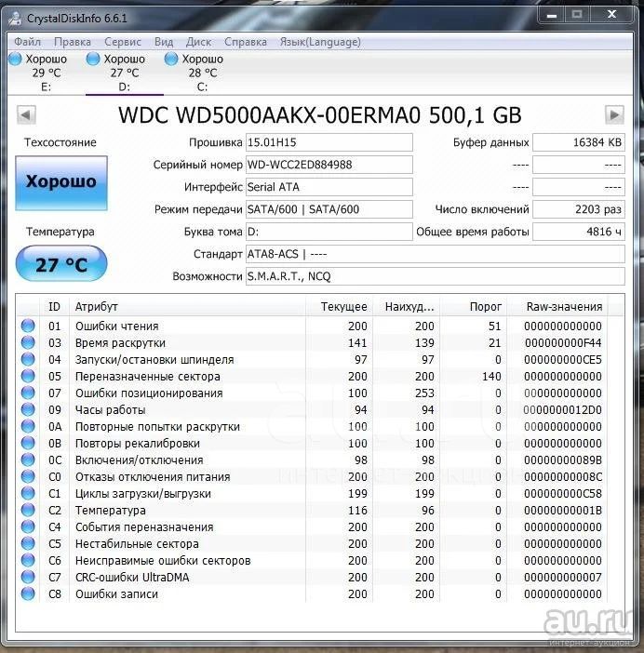Go to previous disk with left arrow
This screenshot has height=653, width=644.
(26, 115)
